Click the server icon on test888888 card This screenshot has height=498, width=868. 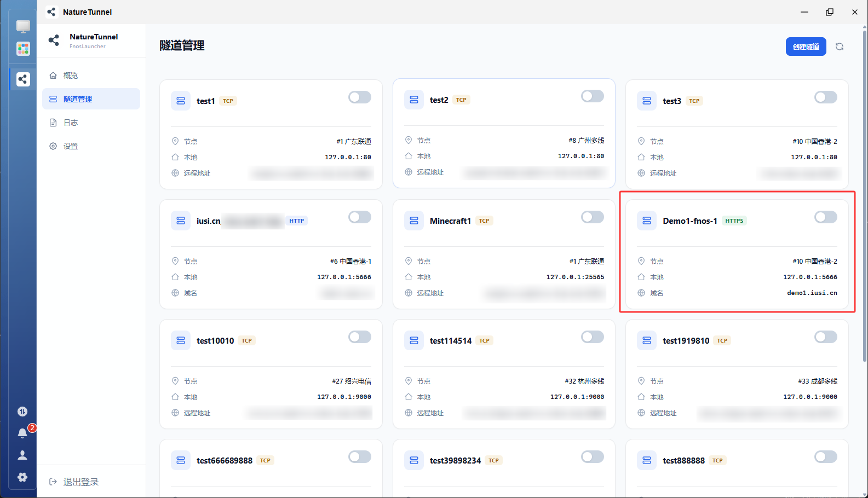[647, 460]
